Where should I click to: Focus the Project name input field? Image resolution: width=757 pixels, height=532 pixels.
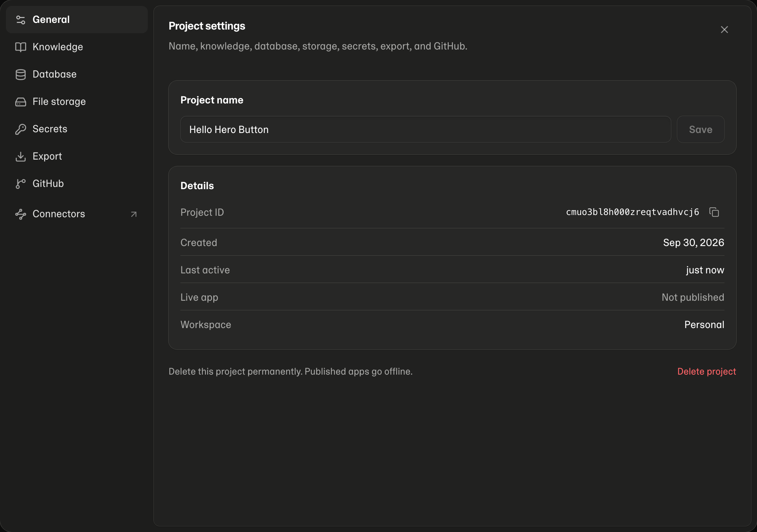[425, 129]
